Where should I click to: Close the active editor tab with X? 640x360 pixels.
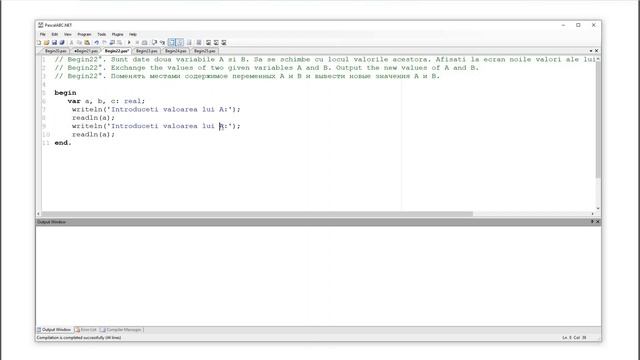(596, 51)
